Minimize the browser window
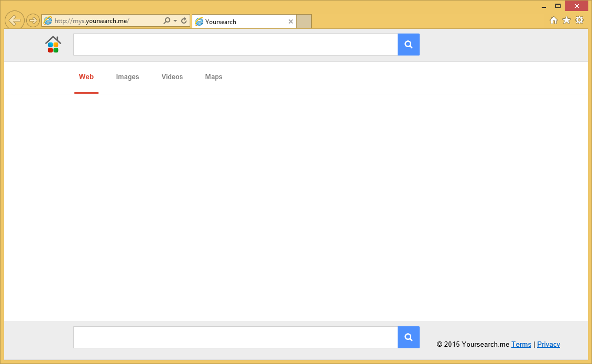 (544, 6)
